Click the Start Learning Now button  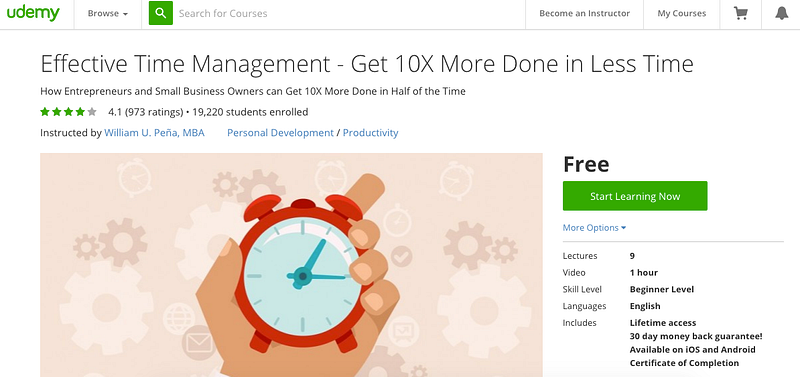tap(635, 196)
